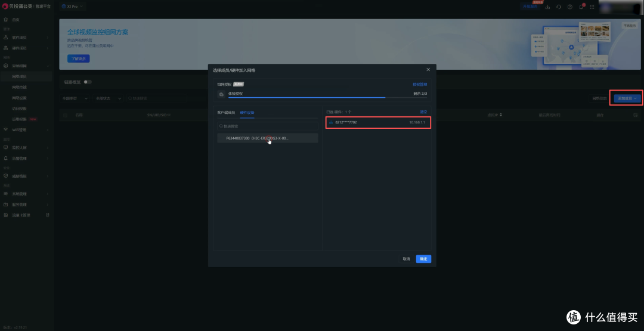
Task: Click the 快速搜索 field in dialog
Action: point(267,126)
